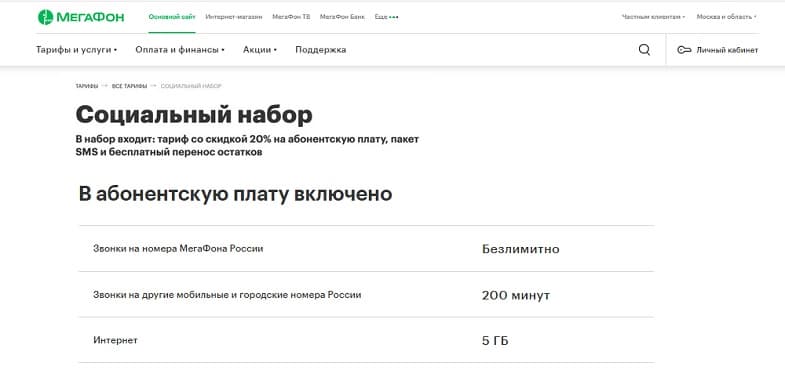The height and width of the screenshot is (370, 785).
Task: Click the Все тарифы breadcrumb
Action: 129,86
